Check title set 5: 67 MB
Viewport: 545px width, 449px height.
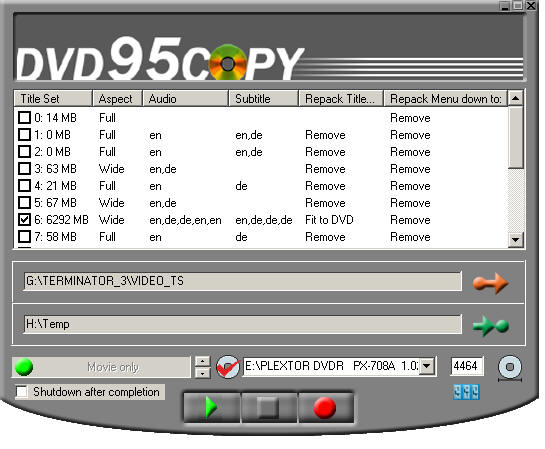click(x=24, y=203)
